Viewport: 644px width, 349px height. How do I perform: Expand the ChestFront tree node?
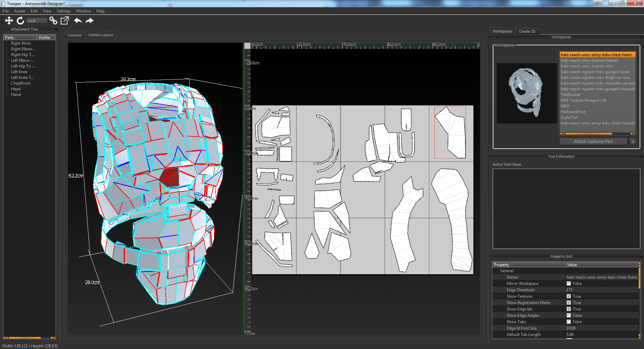(x=7, y=83)
